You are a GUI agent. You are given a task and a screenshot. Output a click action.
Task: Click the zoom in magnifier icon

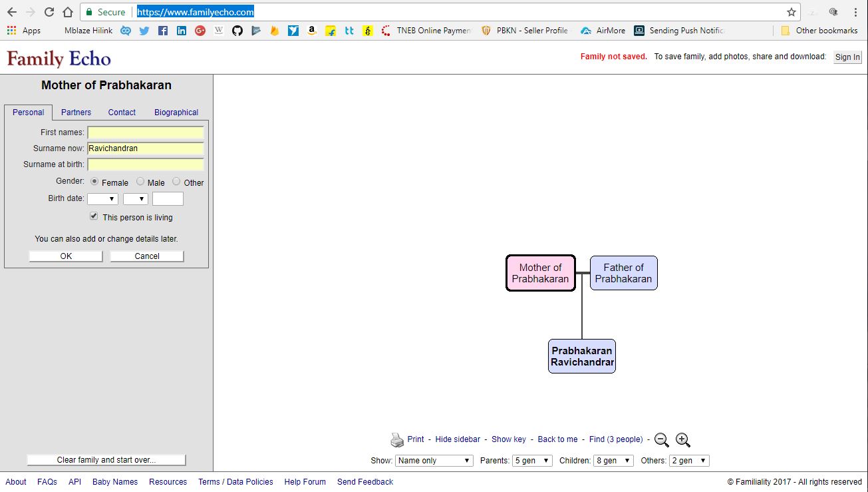pyautogui.click(x=683, y=440)
